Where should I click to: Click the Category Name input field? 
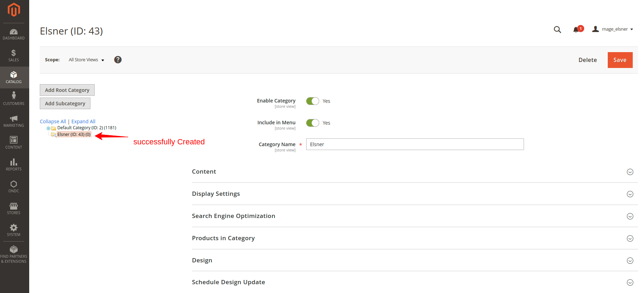click(415, 144)
